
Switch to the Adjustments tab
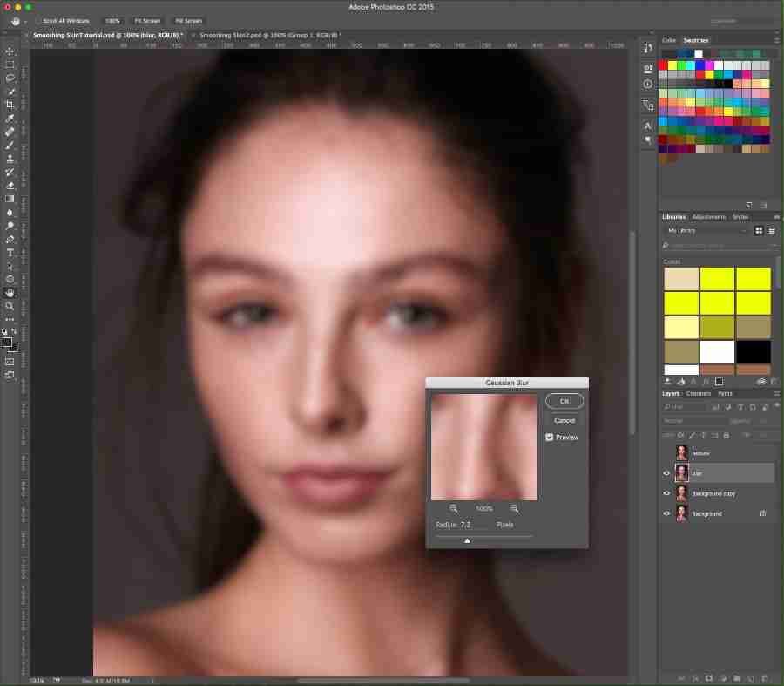point(708,217)
